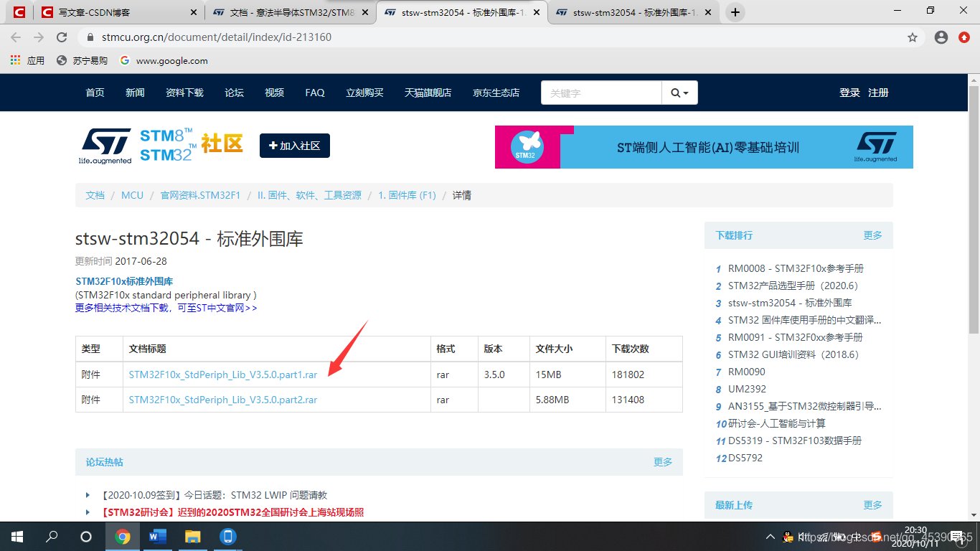Click the 更多相关技术文档下载 link
This screenshot has width=980, height=551.
[166, 308]
